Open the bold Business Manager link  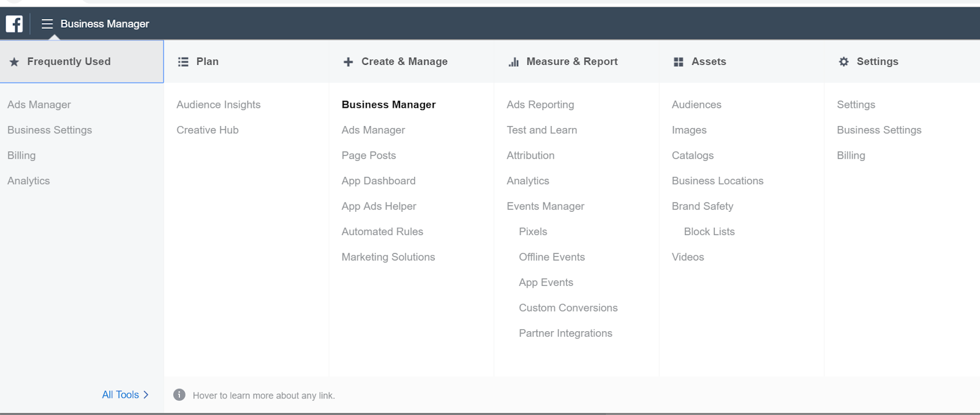[x=389, y=105]
